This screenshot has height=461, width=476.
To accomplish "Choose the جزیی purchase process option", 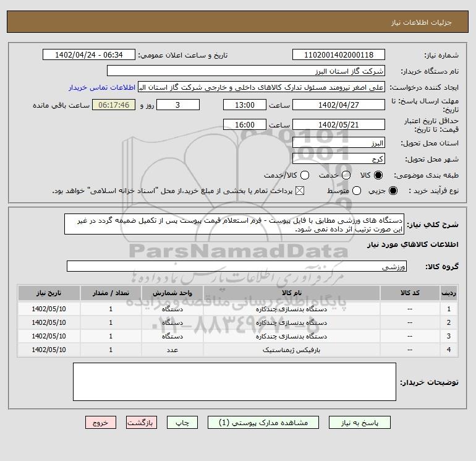I will point(393,191).
